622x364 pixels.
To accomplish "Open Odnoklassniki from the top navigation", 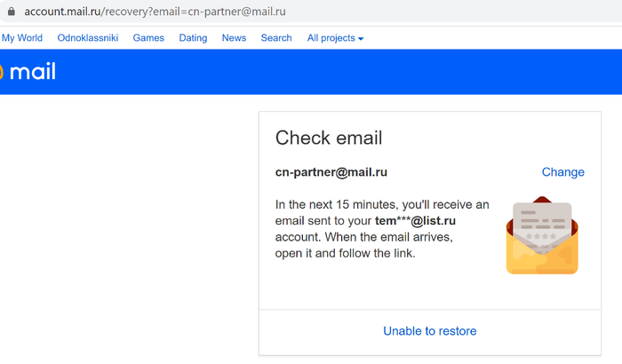I will click(x=88, y=37).
